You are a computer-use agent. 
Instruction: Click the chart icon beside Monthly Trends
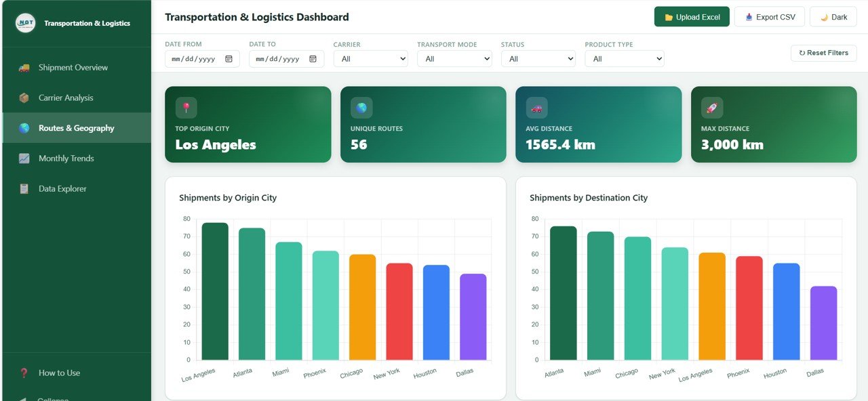[24, 159]
